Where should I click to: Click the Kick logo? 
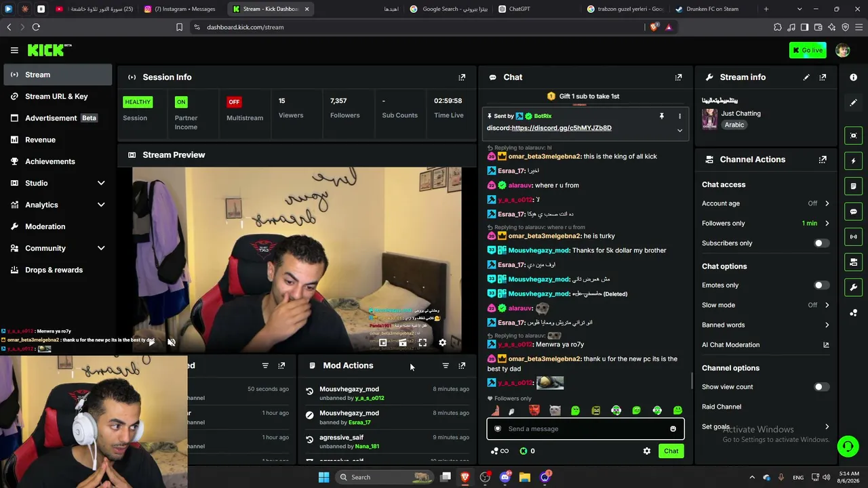coord(50,50)
